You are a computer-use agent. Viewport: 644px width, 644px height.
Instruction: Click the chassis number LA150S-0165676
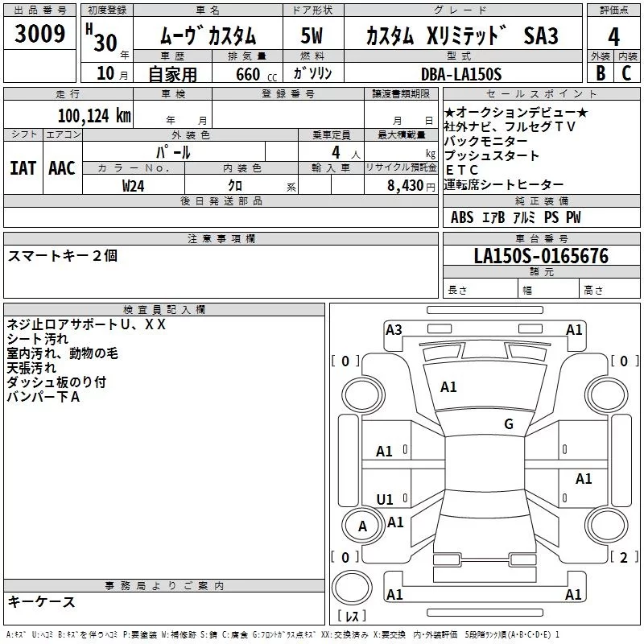point(540,257)
